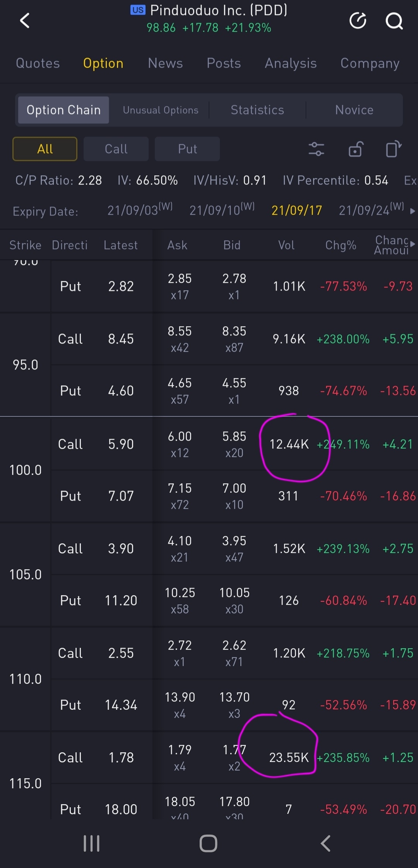Tap the C/P Ratio 2.28 statistic
418x868 pixels.
(x=58, y=180)
